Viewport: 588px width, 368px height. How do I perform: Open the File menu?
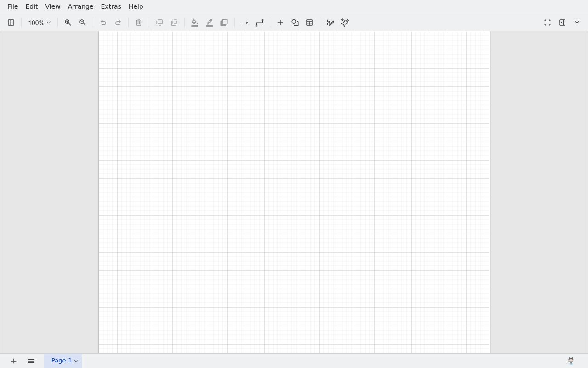click(x=12, y=6)
